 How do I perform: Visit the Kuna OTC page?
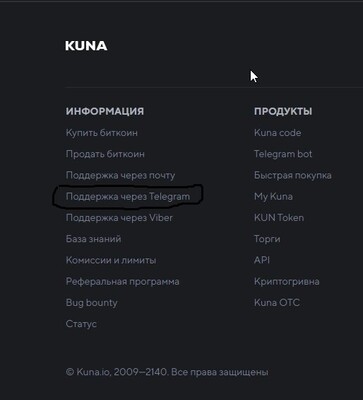[277, 303]
